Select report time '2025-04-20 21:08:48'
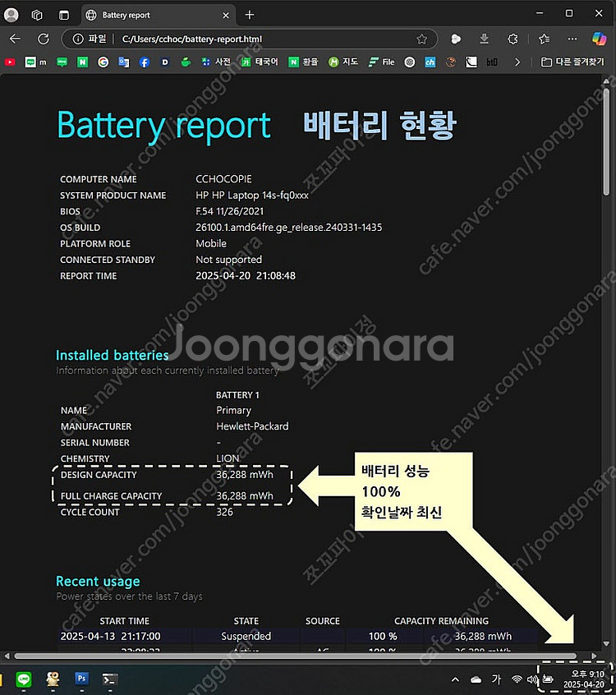616x695 pixels. tap(246, 276)
